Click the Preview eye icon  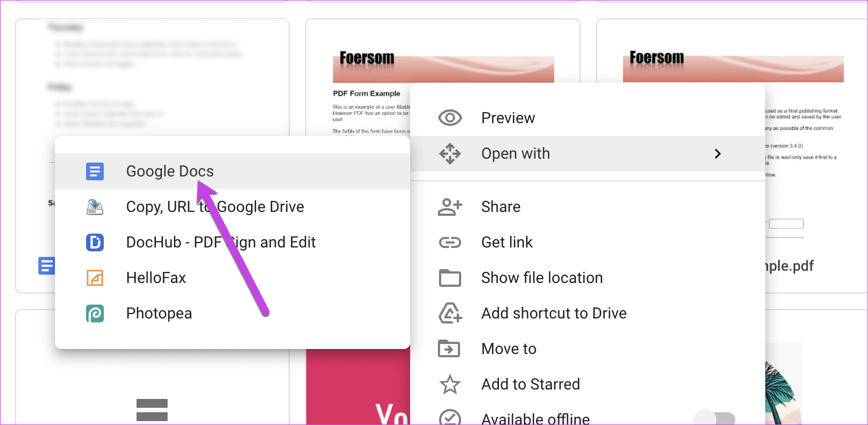point(450,118)
